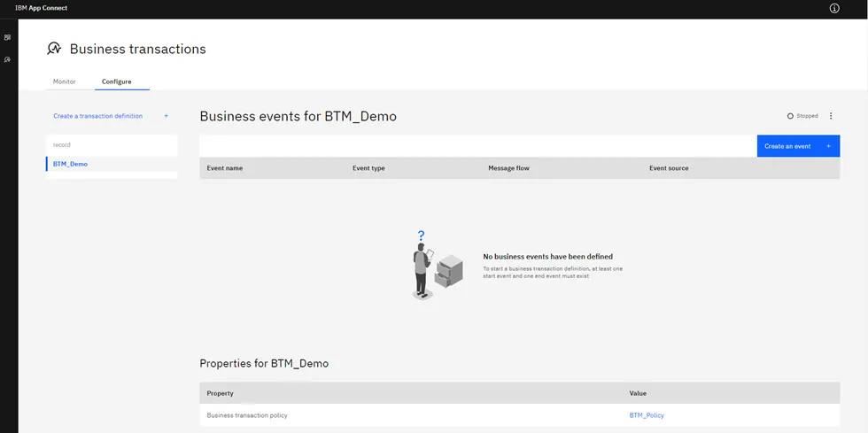Click the IBM App Connect title
The image size is (868, 433).
coord(41,8)
